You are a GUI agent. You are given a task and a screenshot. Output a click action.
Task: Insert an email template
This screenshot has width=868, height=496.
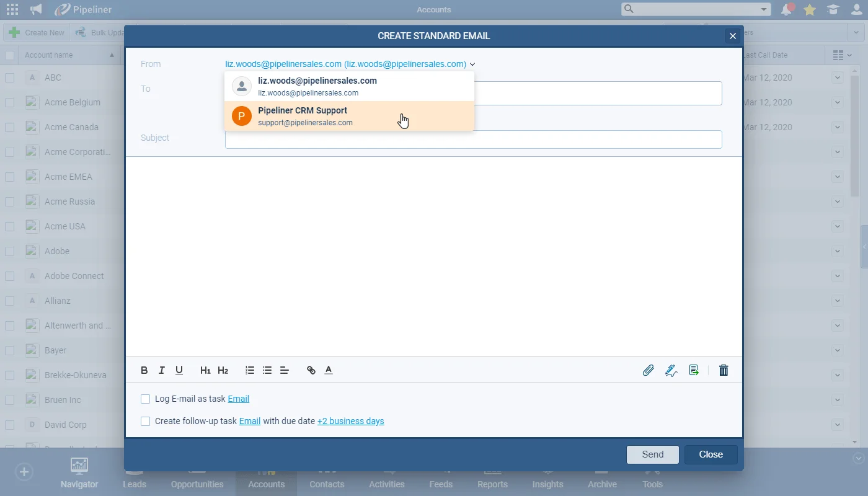694,370
